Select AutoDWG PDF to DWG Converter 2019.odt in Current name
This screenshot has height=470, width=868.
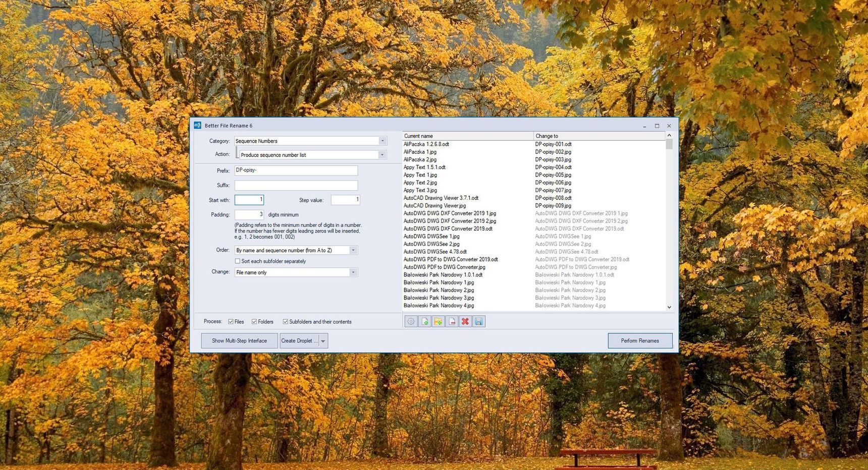[x=451, y=259]
